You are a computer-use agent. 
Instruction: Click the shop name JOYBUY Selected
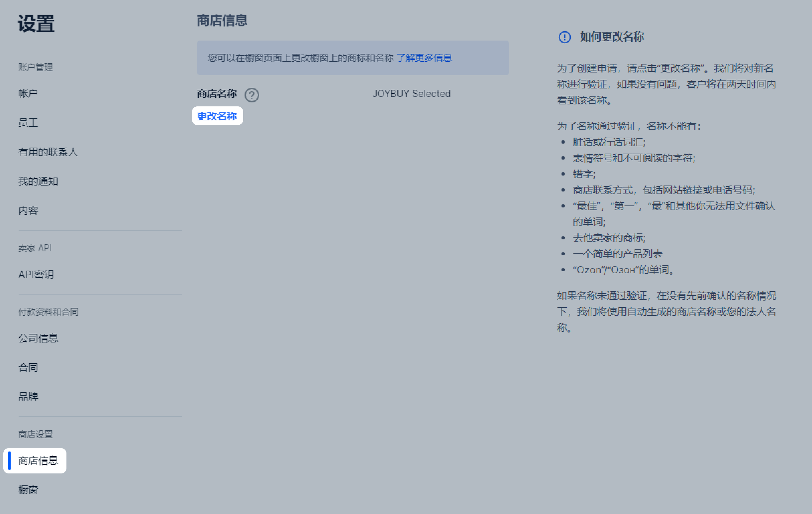click(x=411, y=93)
